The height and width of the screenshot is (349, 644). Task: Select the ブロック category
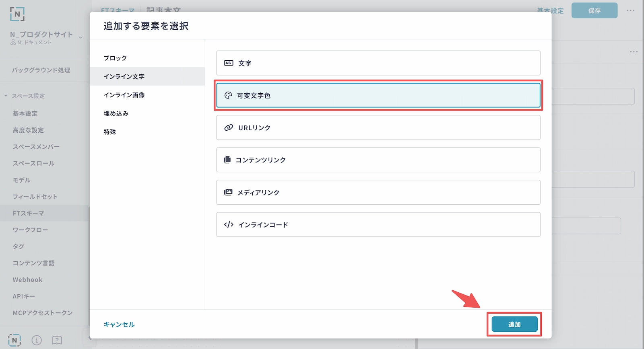pyautogui.click(x=115, y=58)
